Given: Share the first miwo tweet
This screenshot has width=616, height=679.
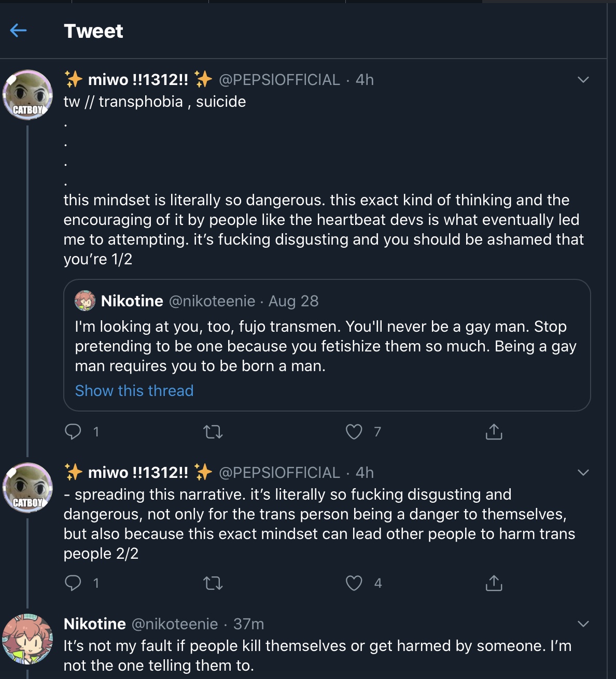Looking at the screenshot, I should pos(494,431).
